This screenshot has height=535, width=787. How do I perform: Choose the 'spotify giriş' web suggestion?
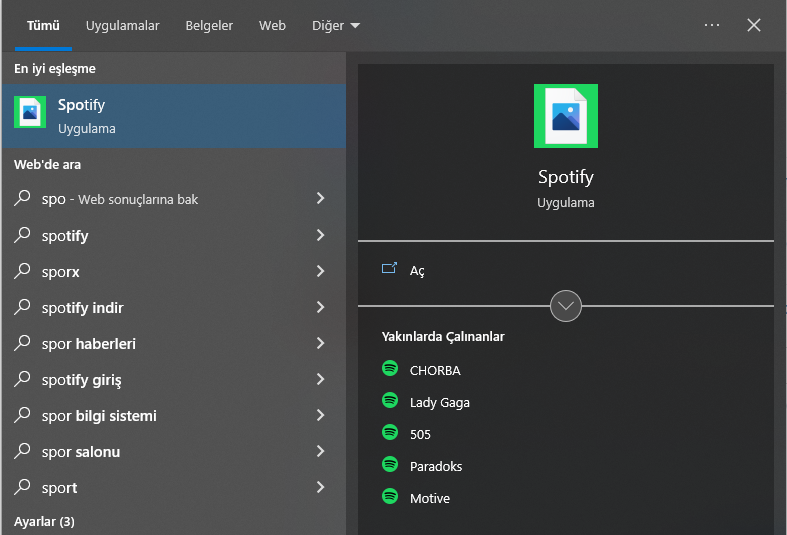point(82,380)
